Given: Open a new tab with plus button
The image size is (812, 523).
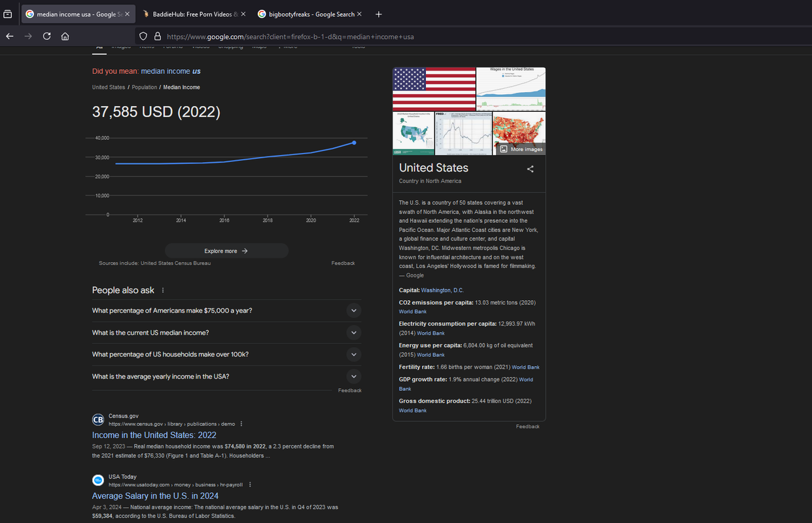Looking at the screenshot, I should 378,14.
